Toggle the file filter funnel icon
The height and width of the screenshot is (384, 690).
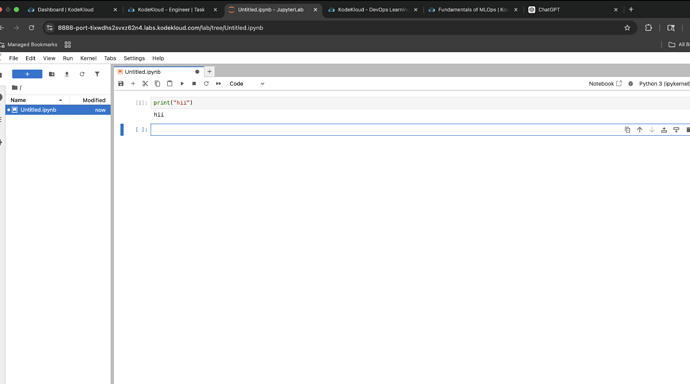click(x=97, y=74)
